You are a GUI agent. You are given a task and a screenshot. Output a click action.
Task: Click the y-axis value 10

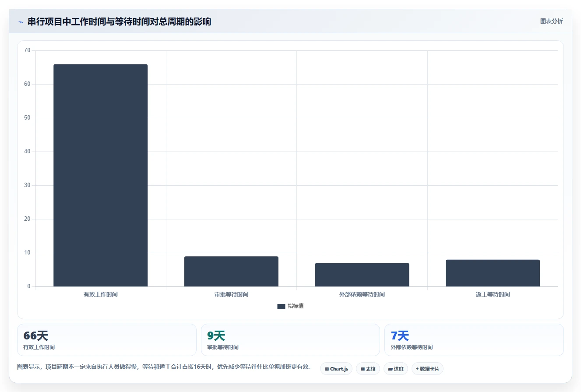coord(27,253)
